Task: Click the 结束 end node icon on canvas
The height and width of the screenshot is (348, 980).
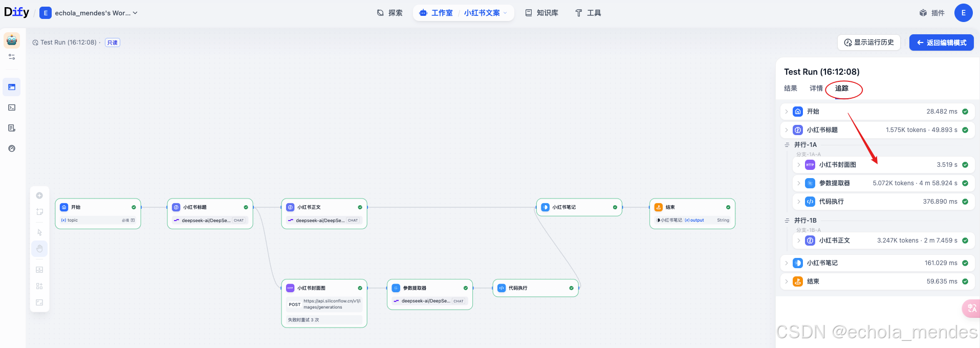Action: coord(659,207)
